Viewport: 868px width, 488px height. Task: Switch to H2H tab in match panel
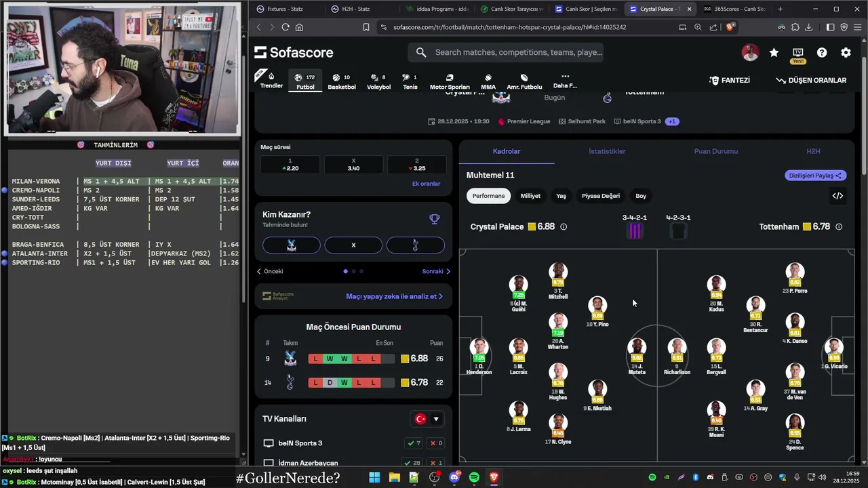813,151
